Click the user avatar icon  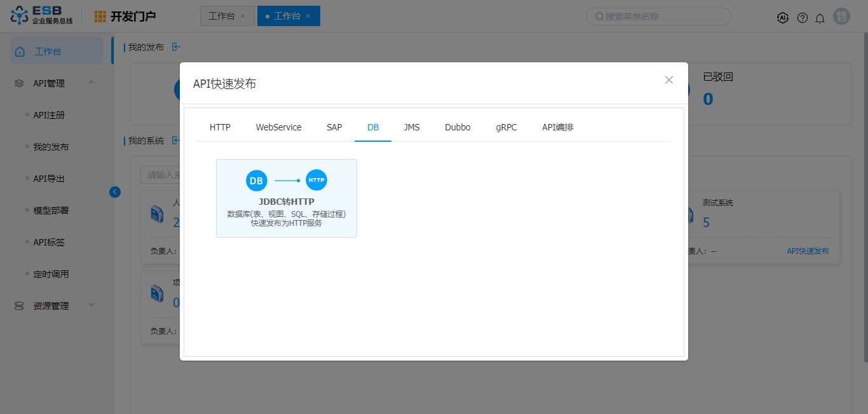[x=842, y=17]
